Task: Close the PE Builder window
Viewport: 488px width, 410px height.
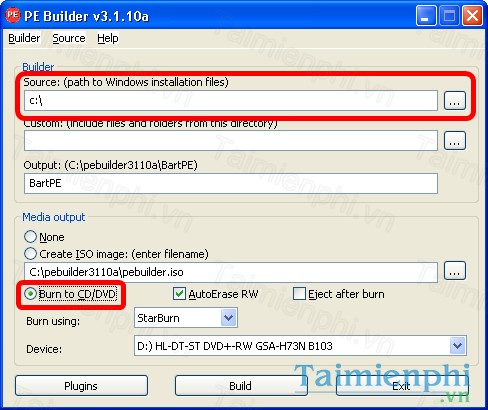Action: [472, 16]
